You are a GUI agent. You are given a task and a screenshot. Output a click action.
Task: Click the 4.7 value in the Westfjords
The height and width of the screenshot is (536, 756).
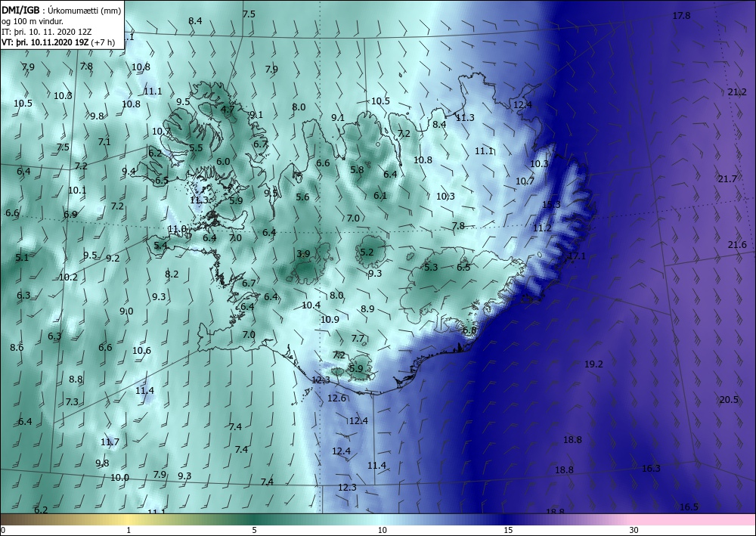pyautogui.click(x=228, y=109)
